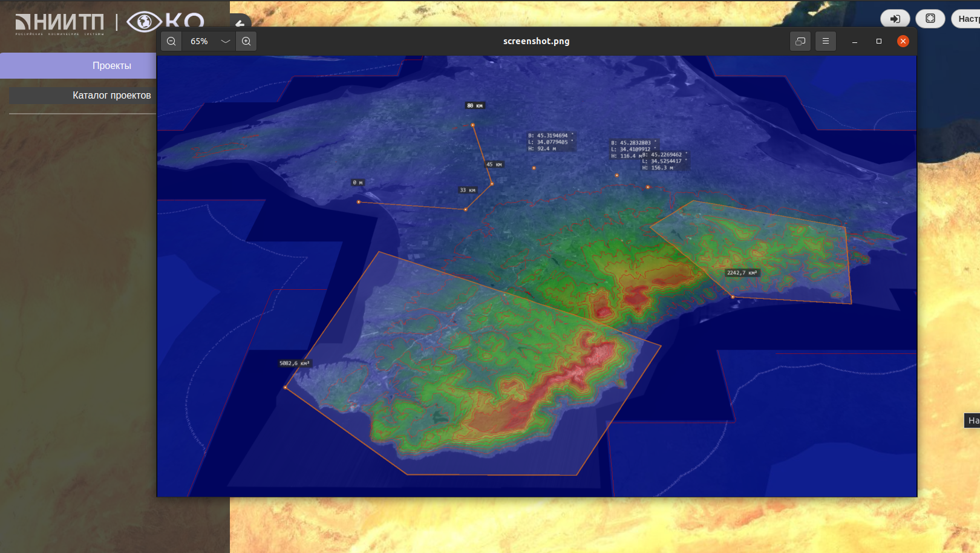Click the login arrow icon button
The height and width of the screenshot is (553, 980).
[x=895, y=19]
